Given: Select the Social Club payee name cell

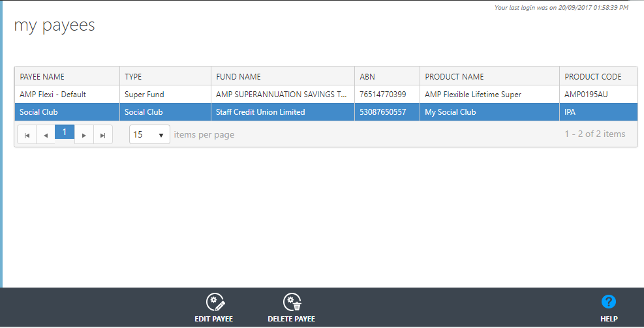Looking at the screenshot, I should tap(67, 112).
